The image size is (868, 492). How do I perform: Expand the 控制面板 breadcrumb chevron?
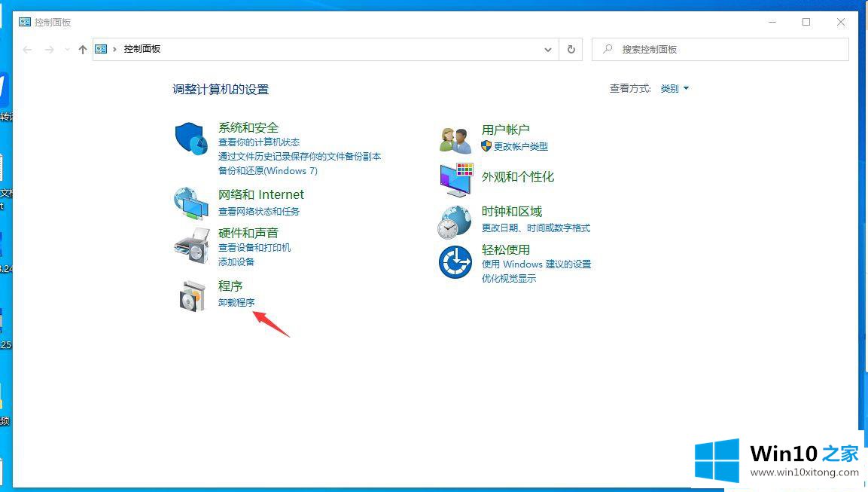pyautogui.click(x=114, y=49)
